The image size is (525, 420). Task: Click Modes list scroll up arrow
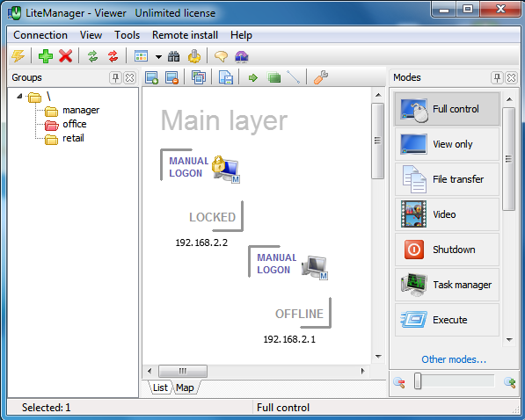pos(509,99)
